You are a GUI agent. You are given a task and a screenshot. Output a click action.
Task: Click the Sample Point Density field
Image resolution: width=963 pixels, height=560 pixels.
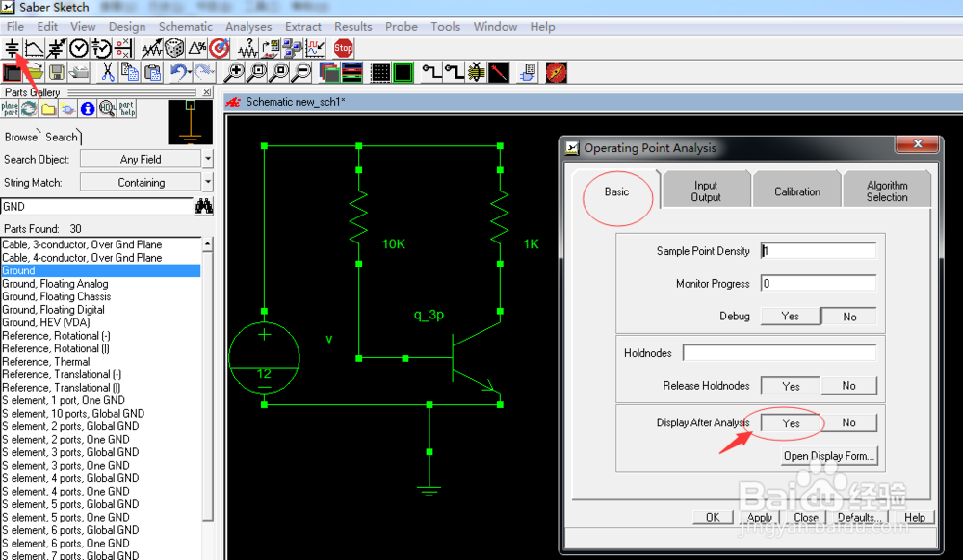[x=819, y=251]
